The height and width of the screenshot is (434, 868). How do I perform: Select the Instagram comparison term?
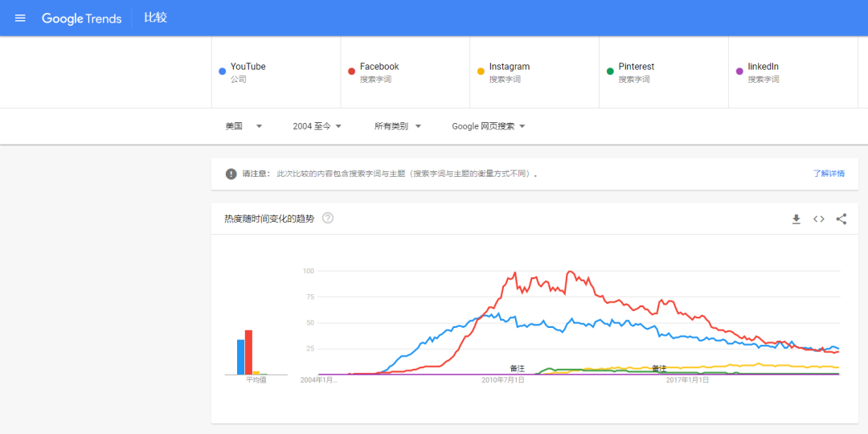pyautogui.click(x=534, y=72)
